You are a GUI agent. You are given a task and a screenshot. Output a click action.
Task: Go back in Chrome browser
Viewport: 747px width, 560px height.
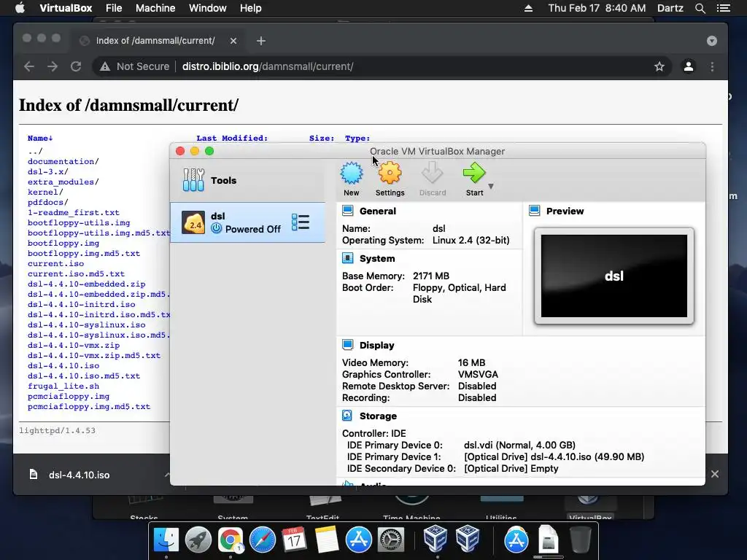[29, 66]
